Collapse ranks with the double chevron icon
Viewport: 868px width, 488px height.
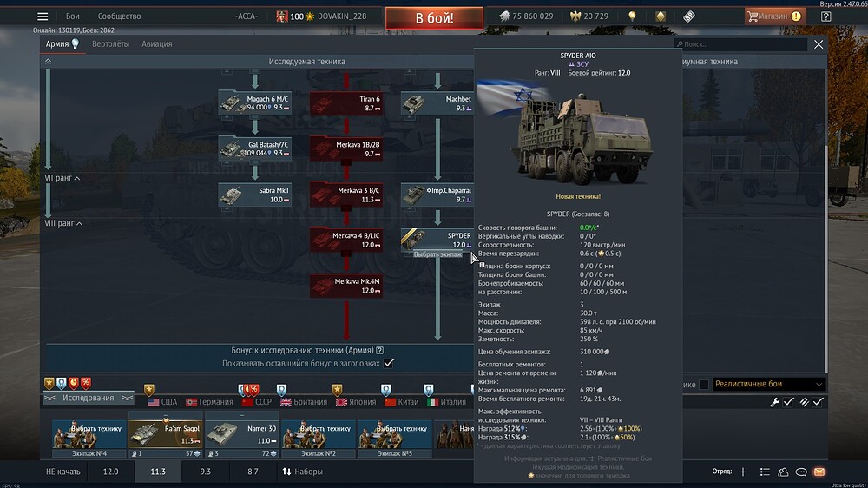click(x=48, y=62)
